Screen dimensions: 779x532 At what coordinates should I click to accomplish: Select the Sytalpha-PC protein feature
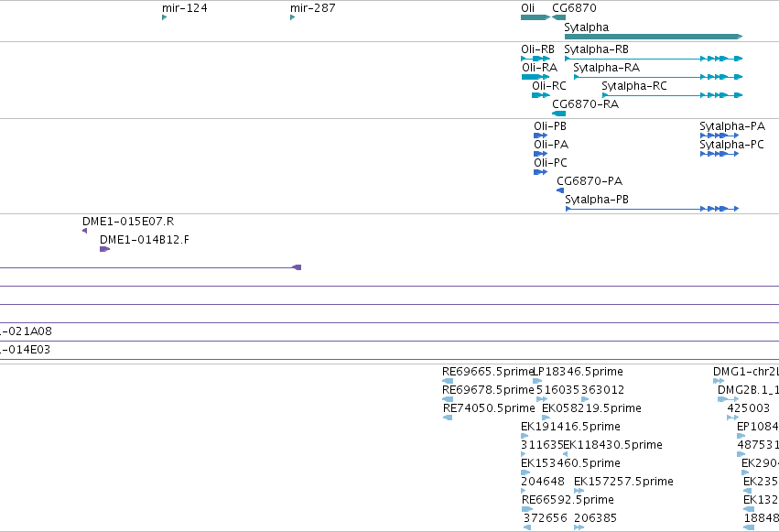click(719, 154)
